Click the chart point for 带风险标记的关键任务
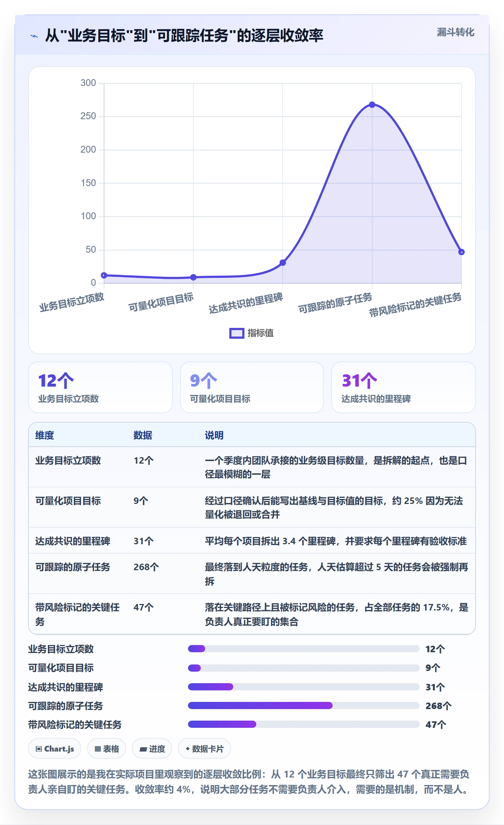 click(x=462, y=252)
